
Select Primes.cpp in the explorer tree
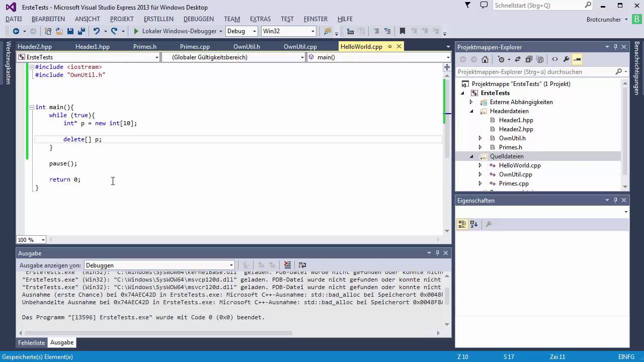[x=514, y=184]
